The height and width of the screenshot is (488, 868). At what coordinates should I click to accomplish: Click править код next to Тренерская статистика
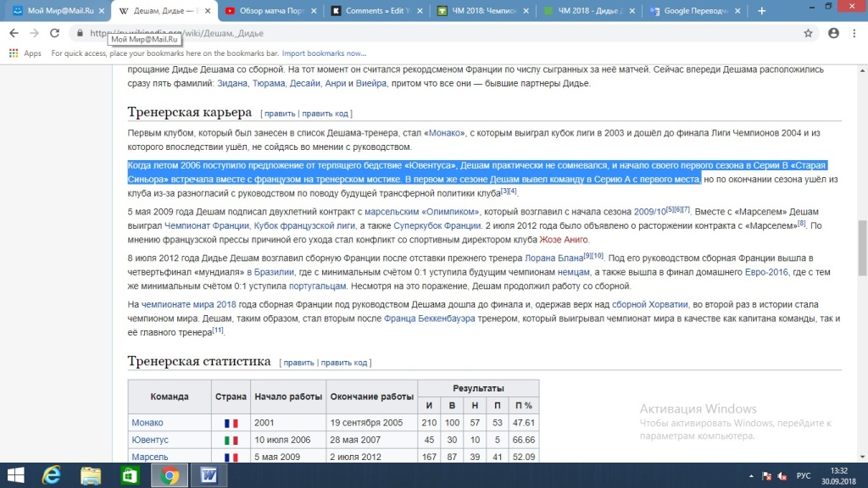[x=344, y=363]
